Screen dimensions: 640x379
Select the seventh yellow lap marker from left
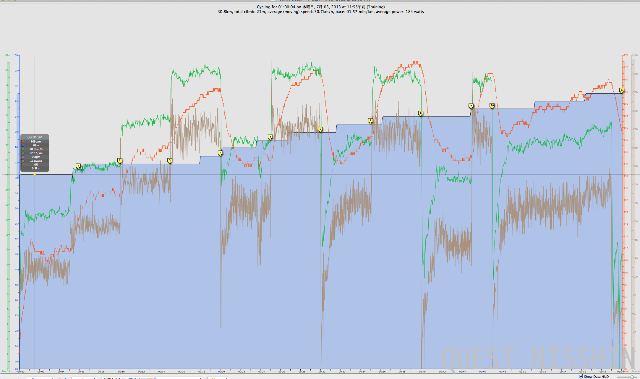coord(370,120)
